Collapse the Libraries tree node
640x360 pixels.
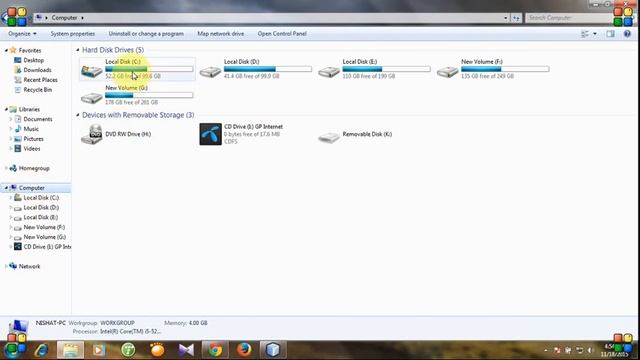point(6,109)
